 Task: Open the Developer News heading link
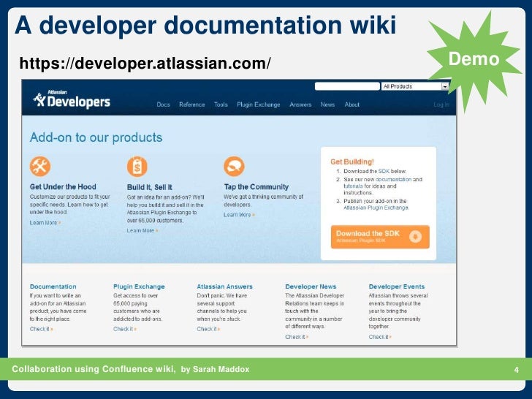click(x=311, y=286)
